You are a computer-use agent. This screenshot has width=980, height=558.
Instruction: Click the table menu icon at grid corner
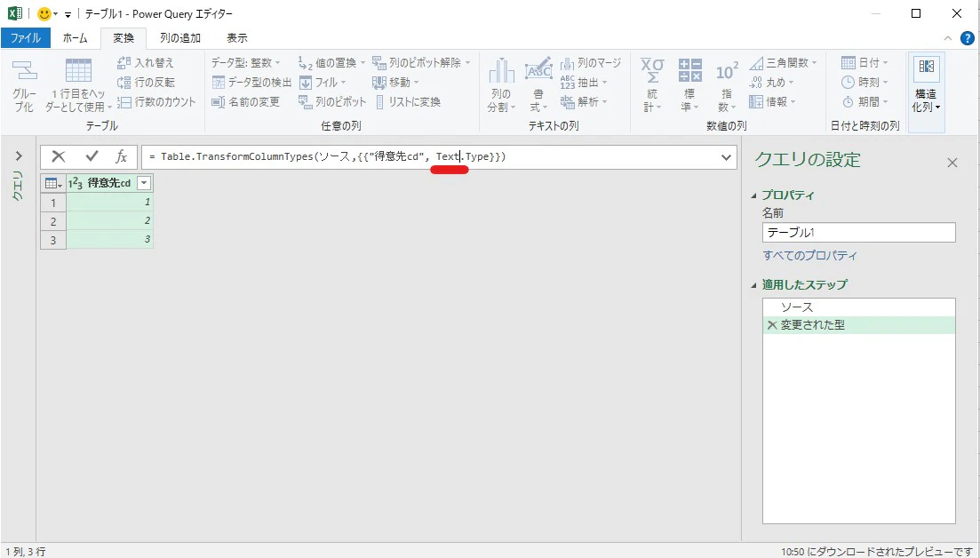coord(53,183)
